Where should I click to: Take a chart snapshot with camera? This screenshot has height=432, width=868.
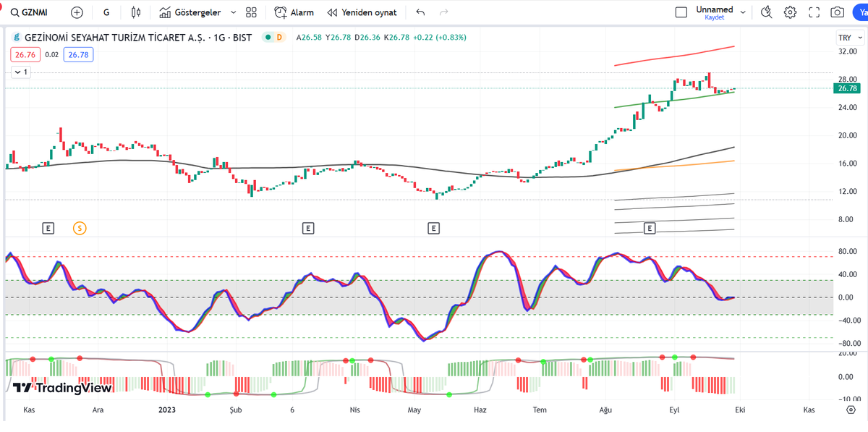click(x=838, y=12)
